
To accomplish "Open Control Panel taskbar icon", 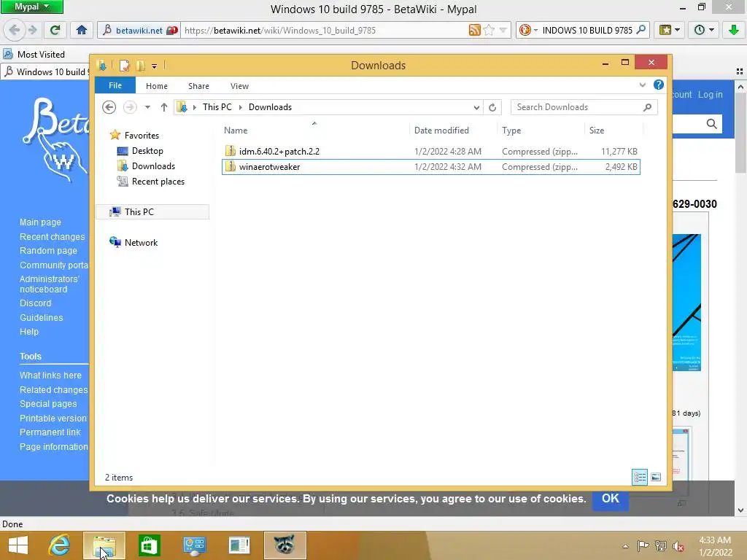I will point(194,545).
